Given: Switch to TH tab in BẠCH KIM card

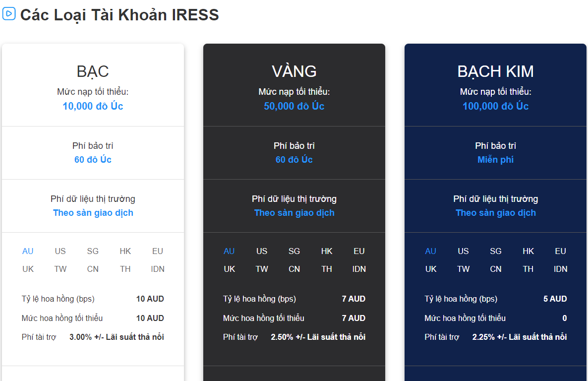Looking at the screenshot, I should pyautogui.click(x=528, y=269).
